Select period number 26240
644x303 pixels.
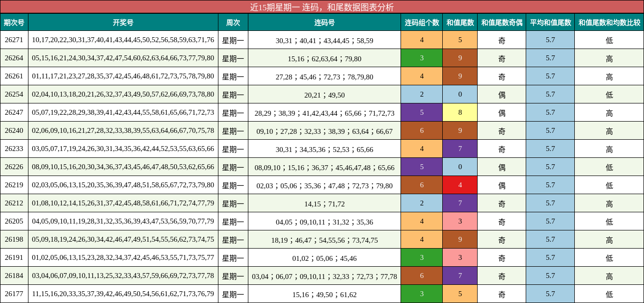click(14, 130)
